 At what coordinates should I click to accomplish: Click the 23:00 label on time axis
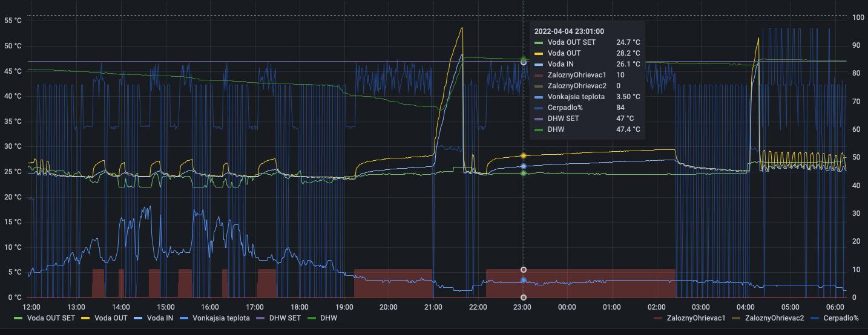[x=522, y=307]
